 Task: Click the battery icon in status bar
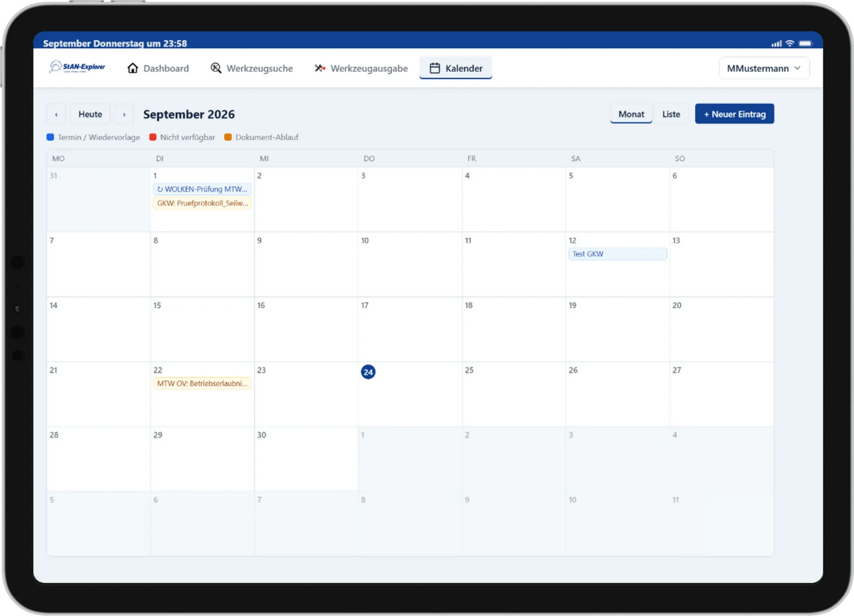click(806, 44)
